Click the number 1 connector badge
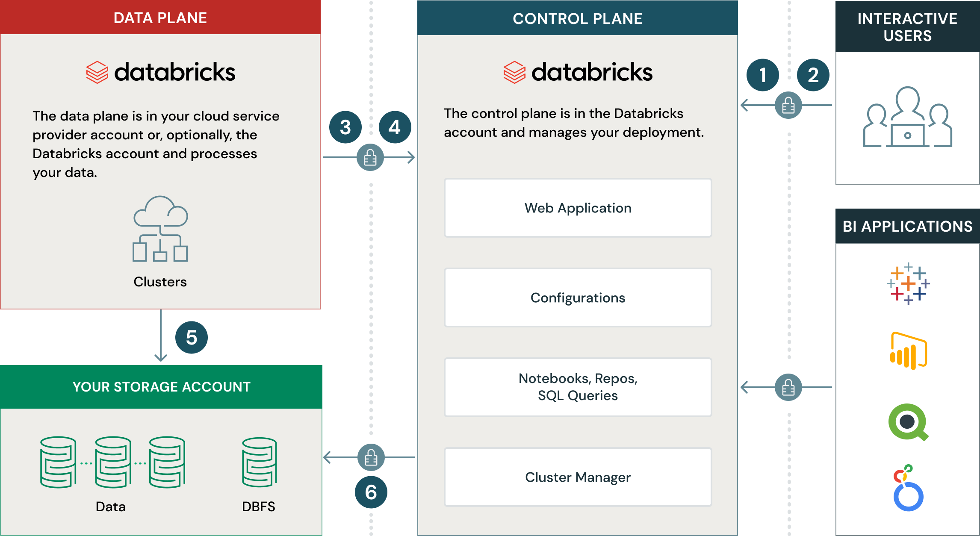 pyautogui.click(x=763, y=75)
